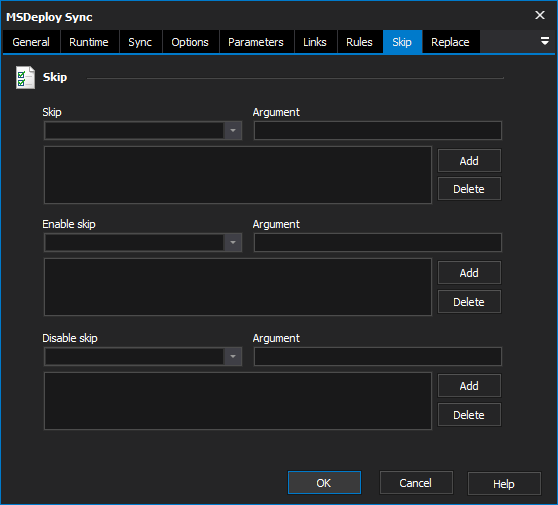Open the Runtime tab
Viewport: 558px width, 505px height.
89,42
